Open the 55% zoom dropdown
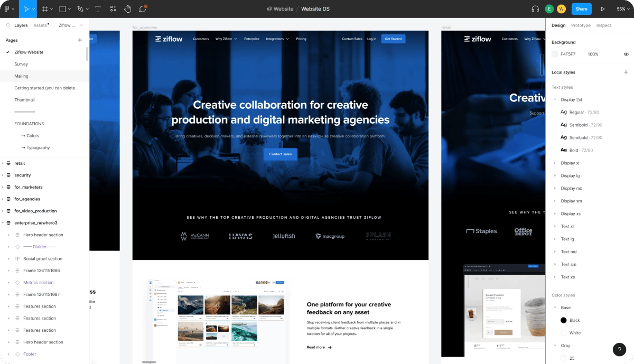This screenshot has height=364, width=634. click(x=622, y=9)
